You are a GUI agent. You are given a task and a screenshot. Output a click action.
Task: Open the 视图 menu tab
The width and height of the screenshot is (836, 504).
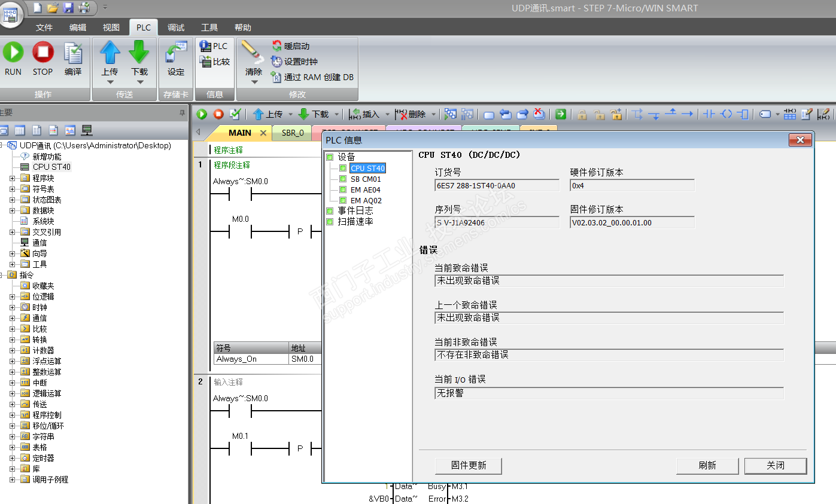point(111,28)
